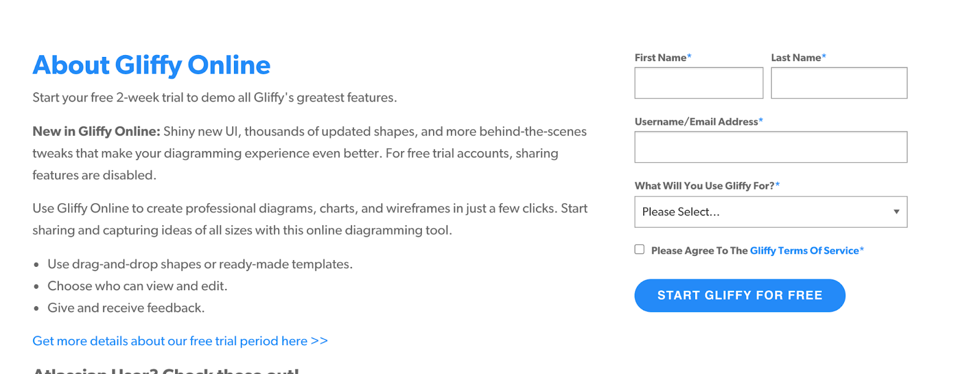The width and height of the screenshot is (980, 374).
Task: Click the About Gliffy Online heading
Action: 151,65
